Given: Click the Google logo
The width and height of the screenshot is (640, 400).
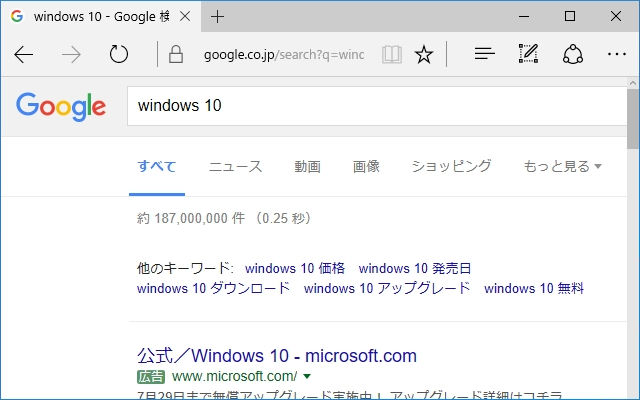Looking at the screenshot, I should [61, 107].
